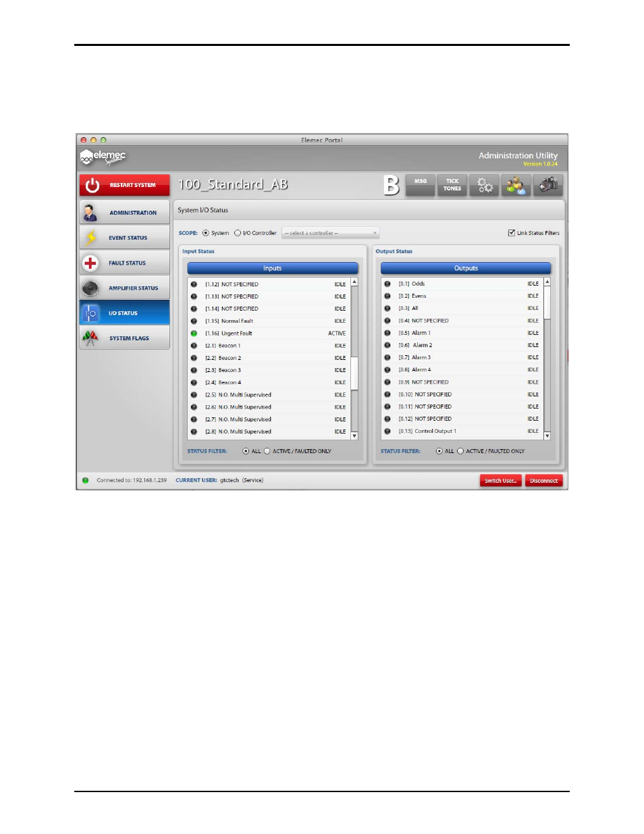
Task: Open the System Flags section
Action: click(125, 338)
